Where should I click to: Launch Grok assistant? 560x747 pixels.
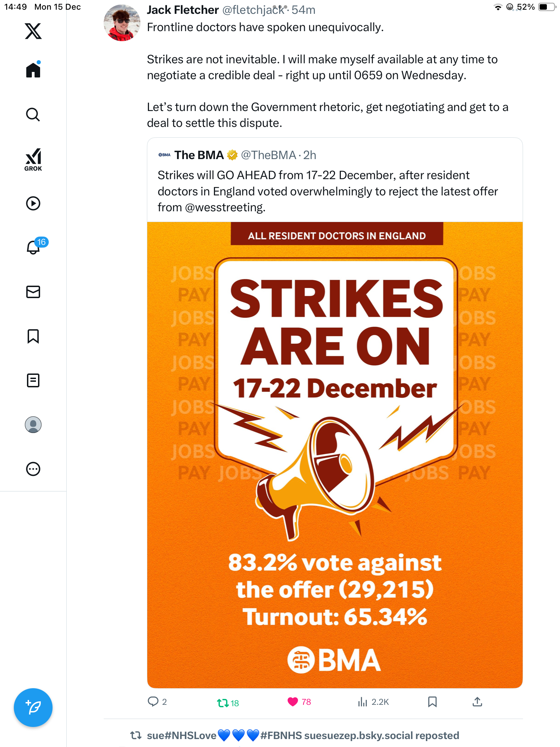click(33, 159)
